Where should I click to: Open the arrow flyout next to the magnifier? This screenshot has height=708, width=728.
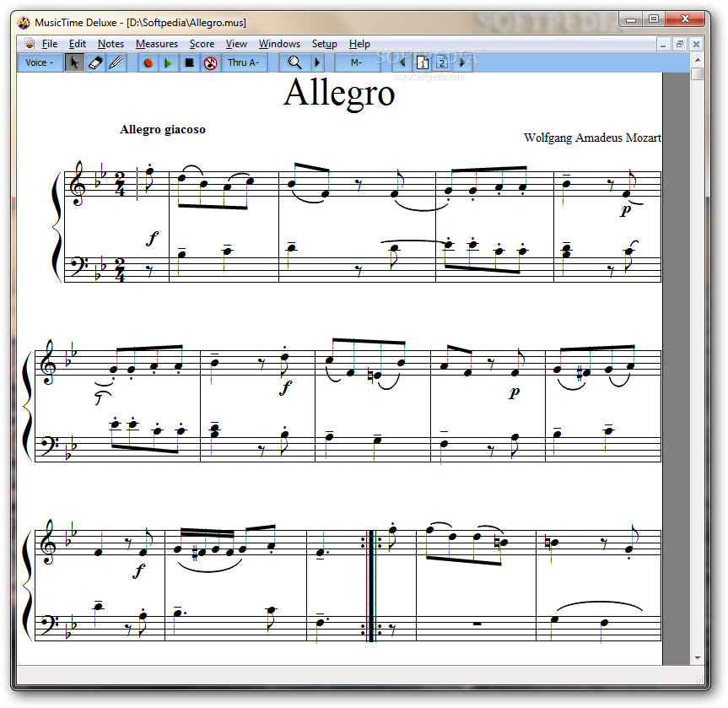317,62
